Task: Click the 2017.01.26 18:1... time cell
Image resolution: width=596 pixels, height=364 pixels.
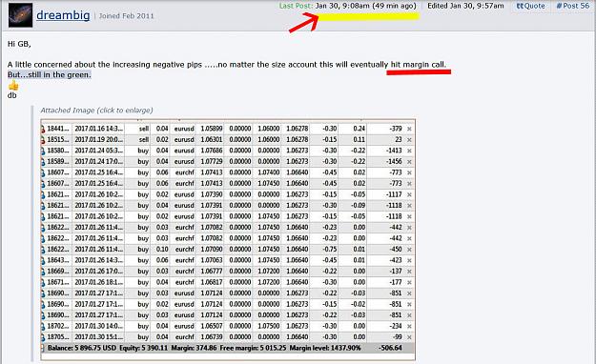Action: [99, 282]
